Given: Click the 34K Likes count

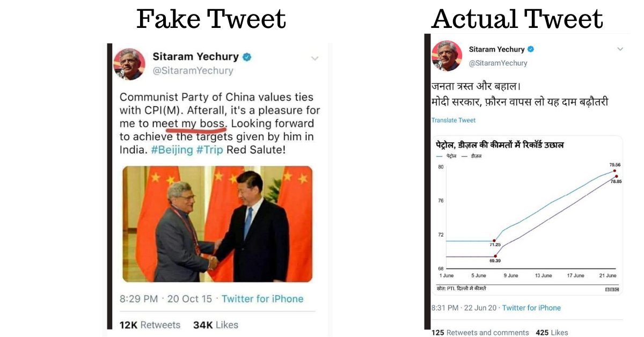Looking at the screenshot, I should (216, 325).
